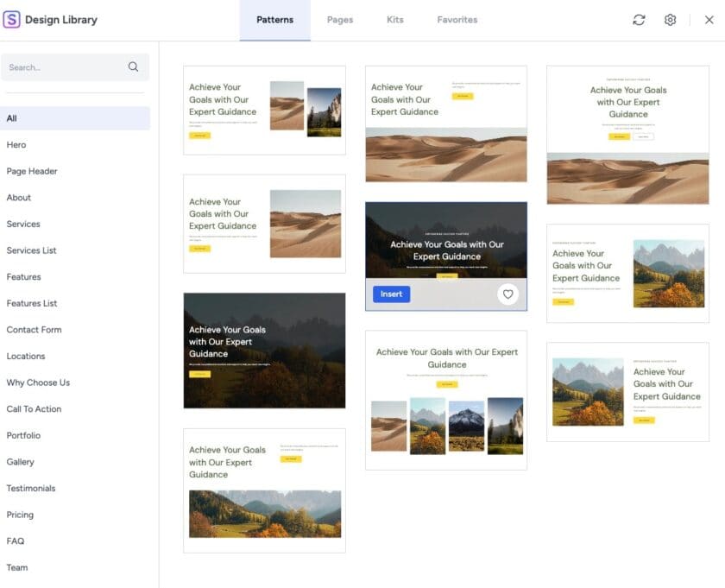The height and width of the screenshot is (588, 725).
Task: Filter by Contact Form category
Action: pos(34,330)
